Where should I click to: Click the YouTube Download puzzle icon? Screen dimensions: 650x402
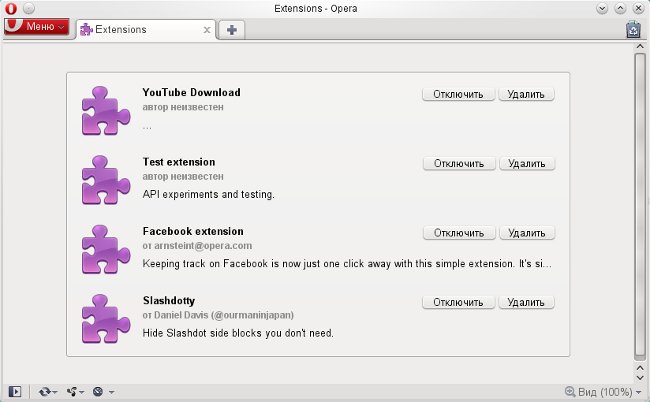(106, 110)
